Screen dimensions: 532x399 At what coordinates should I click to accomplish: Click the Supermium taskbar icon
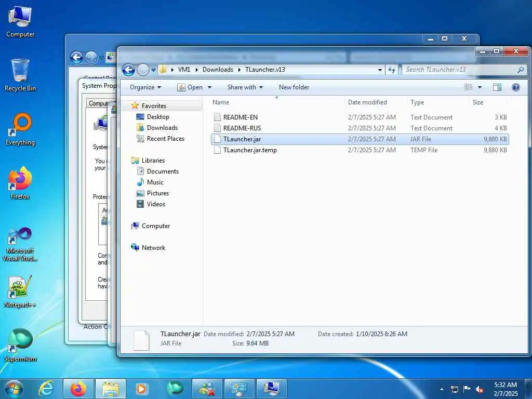(175, 389)
